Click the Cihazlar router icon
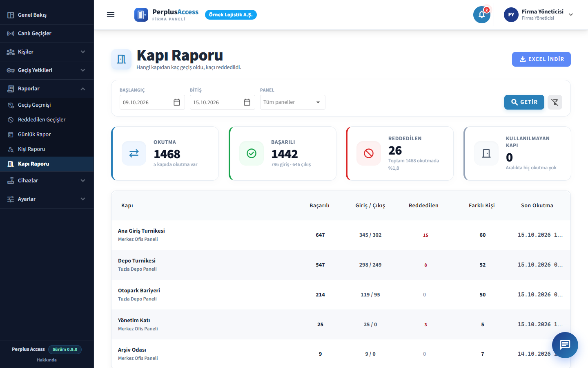The image size is (588, 368). [x=11, y=181]
